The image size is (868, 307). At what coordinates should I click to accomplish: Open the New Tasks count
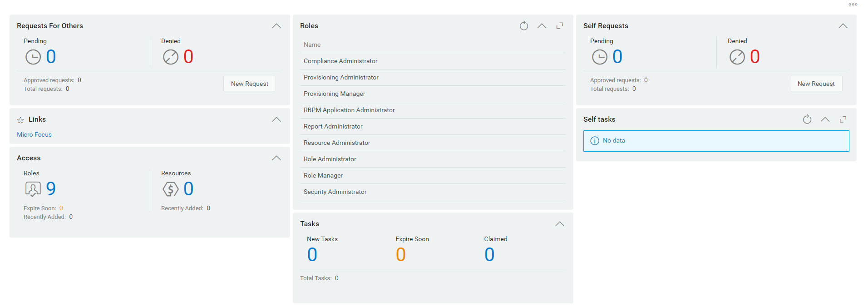(x=312, y=255)
